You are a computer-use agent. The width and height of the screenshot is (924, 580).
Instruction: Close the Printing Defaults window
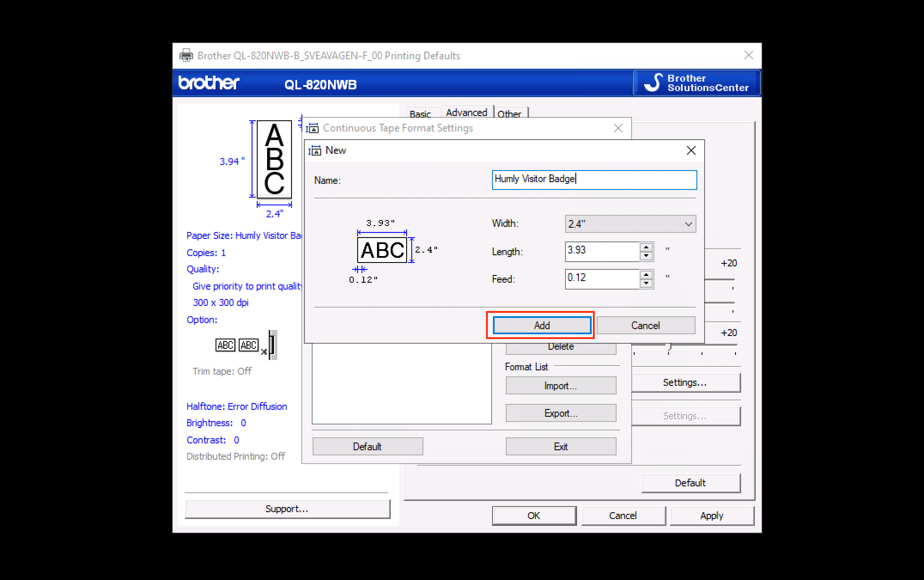point(748,55)
